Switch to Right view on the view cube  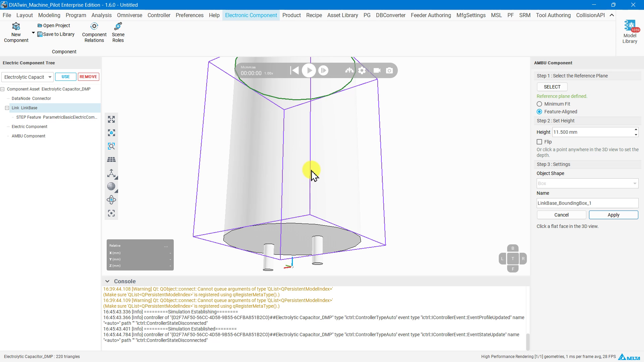(523, 259)
